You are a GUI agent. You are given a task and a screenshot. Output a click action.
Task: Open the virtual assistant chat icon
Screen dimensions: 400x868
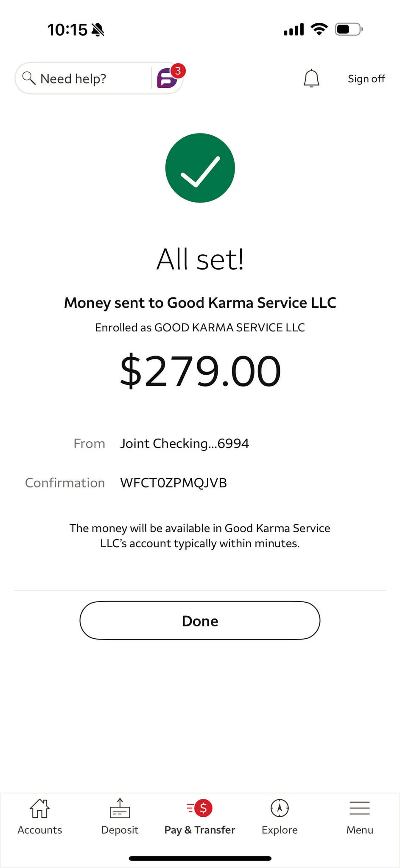pyautogui.click(x=167, y=78)
